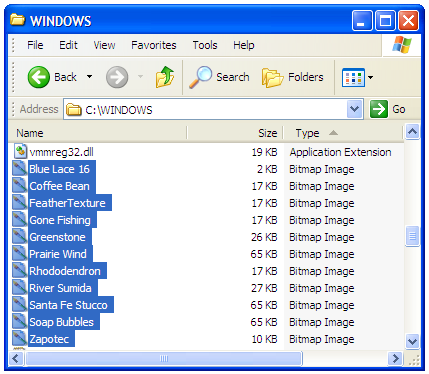Select the Blue Lace 16 file name
Screen dimensions: 429x374
click(59, 169)
